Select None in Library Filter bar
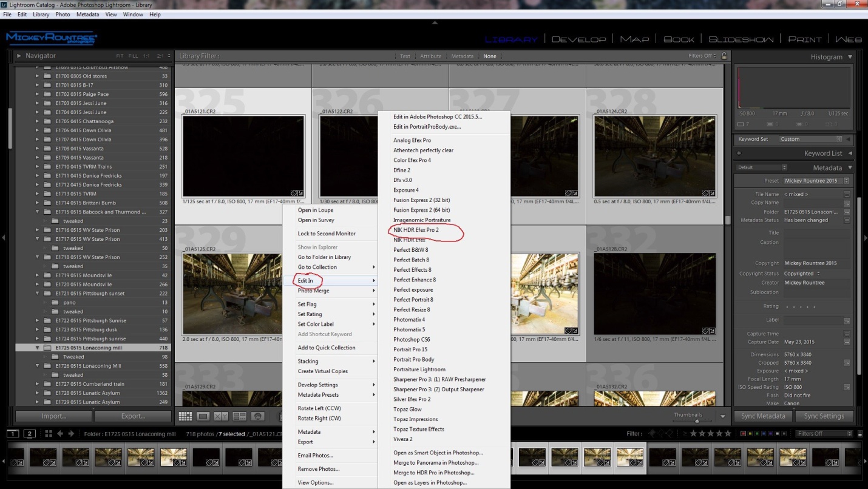The image size is (868, 489). tap(489, 56)
